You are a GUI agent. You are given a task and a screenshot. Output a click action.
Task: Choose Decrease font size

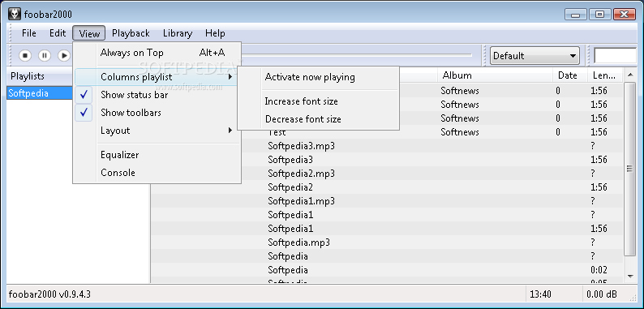[318, 119]
